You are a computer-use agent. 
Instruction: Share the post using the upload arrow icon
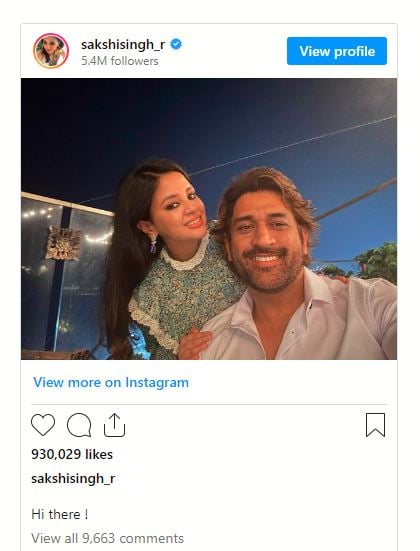(114, 425)
